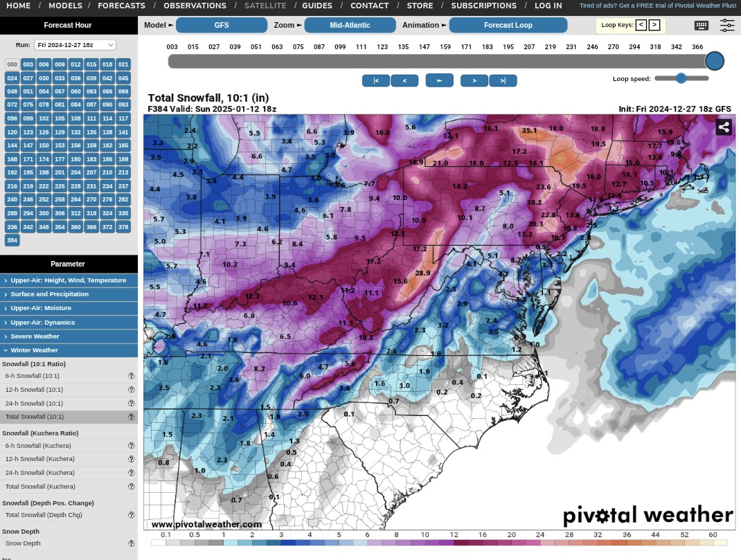This screenshot has height=560, width=741.
Task: Collapse the Winter Weather section
Action: pos(69,350)
